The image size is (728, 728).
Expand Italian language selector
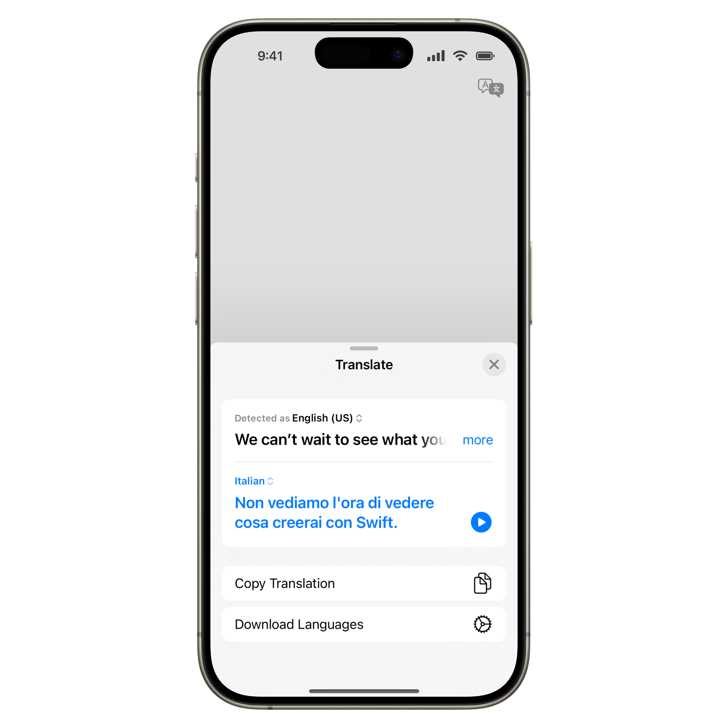tap(261, 481)
